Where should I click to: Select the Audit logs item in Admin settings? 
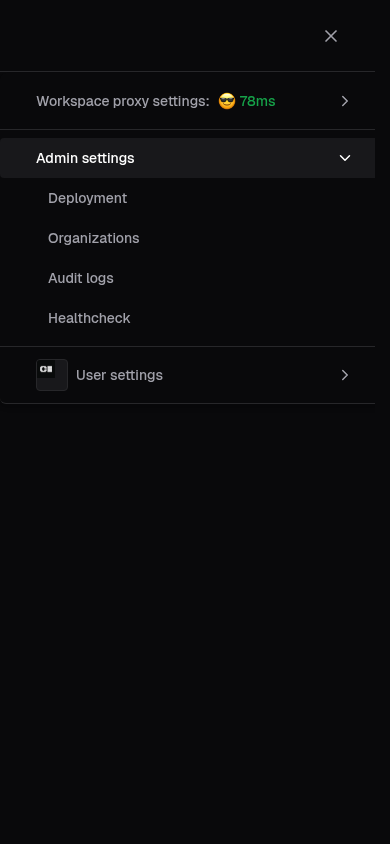click(81, 278)
